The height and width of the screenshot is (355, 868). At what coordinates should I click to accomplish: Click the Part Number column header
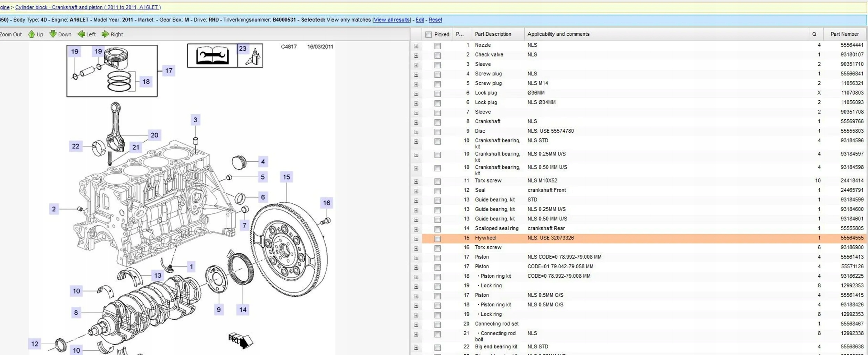[844, 34]
